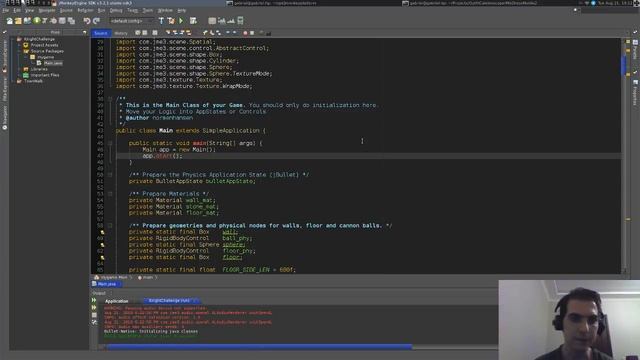
Task: Click the Undo arrow in main toolbar
Action: point(87,21)
